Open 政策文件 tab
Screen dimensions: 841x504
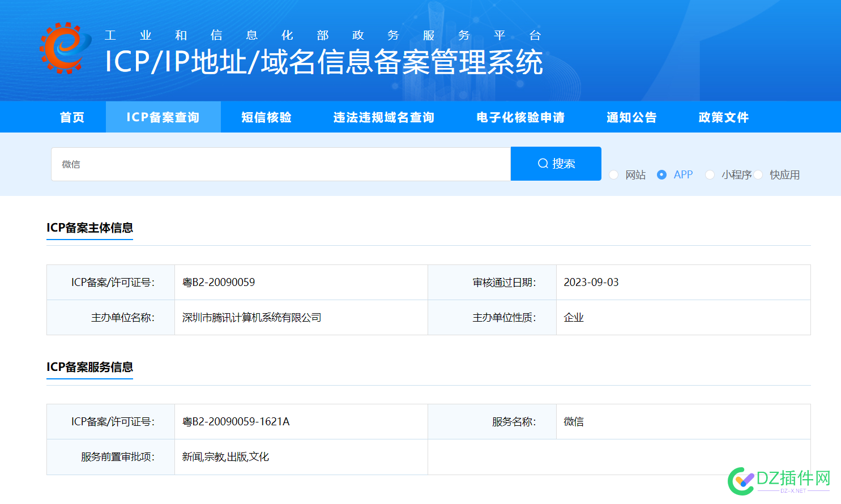tap(724, 117)
